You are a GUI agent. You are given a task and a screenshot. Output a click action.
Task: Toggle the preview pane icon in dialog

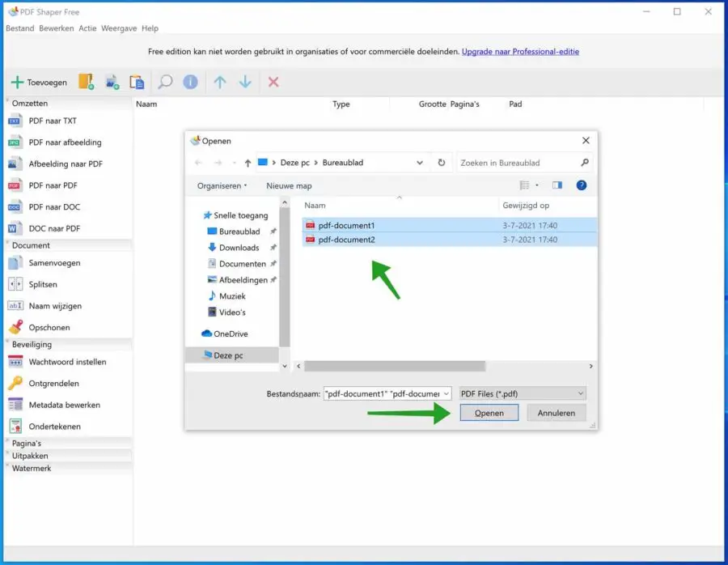tap(557, 185)
